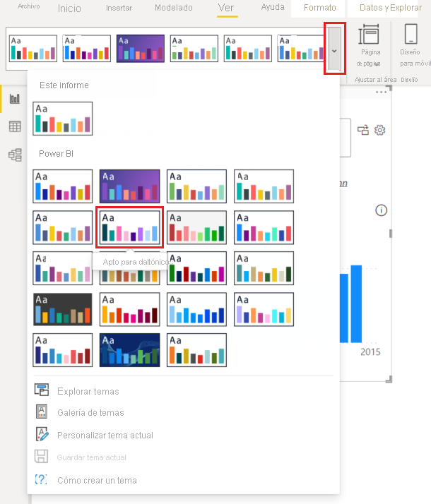Pick the gray-background red and green theme
The width and height of the screenshot is (431, 504).
tap(196, 227)
